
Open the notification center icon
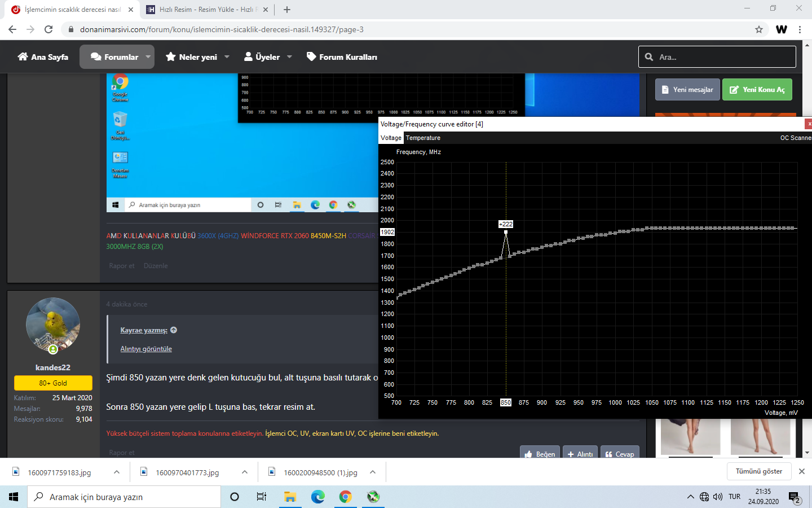[x=795, y=497]
